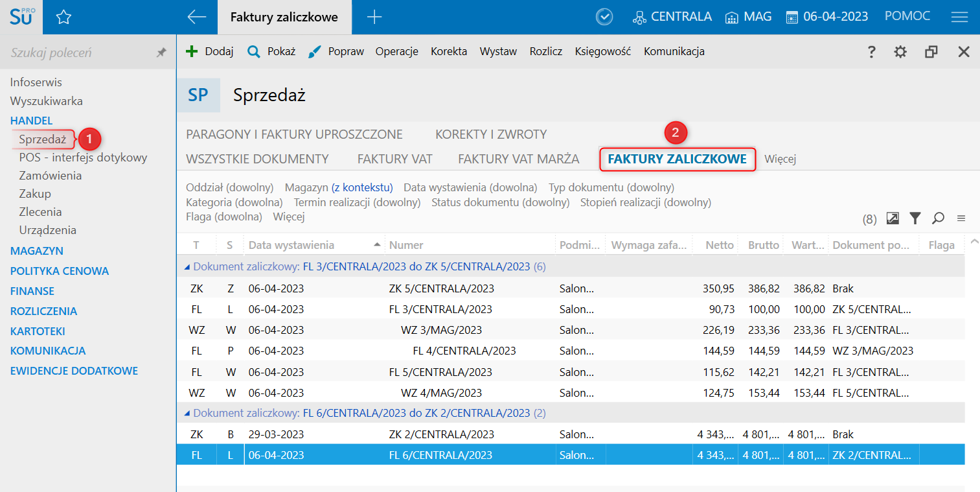Screen dimensions: 980x492
Task: Pin the command search panel
Action: click(161, 53)
